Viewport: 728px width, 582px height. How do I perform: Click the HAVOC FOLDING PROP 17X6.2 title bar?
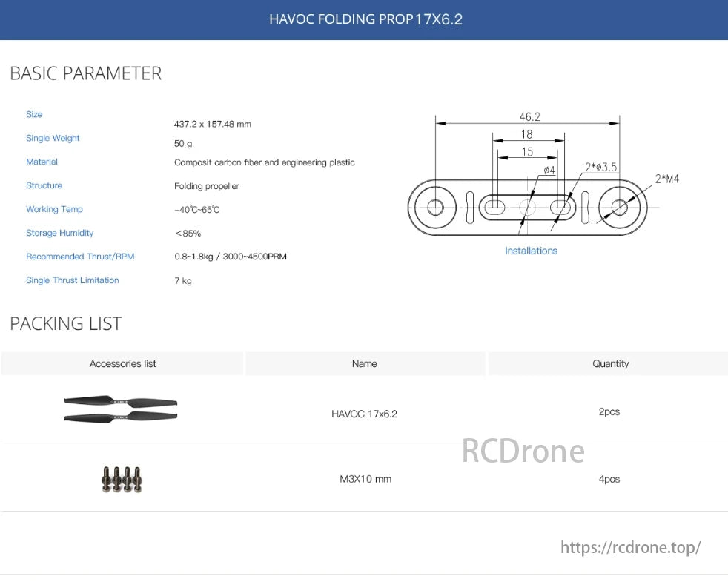[365, 19]
